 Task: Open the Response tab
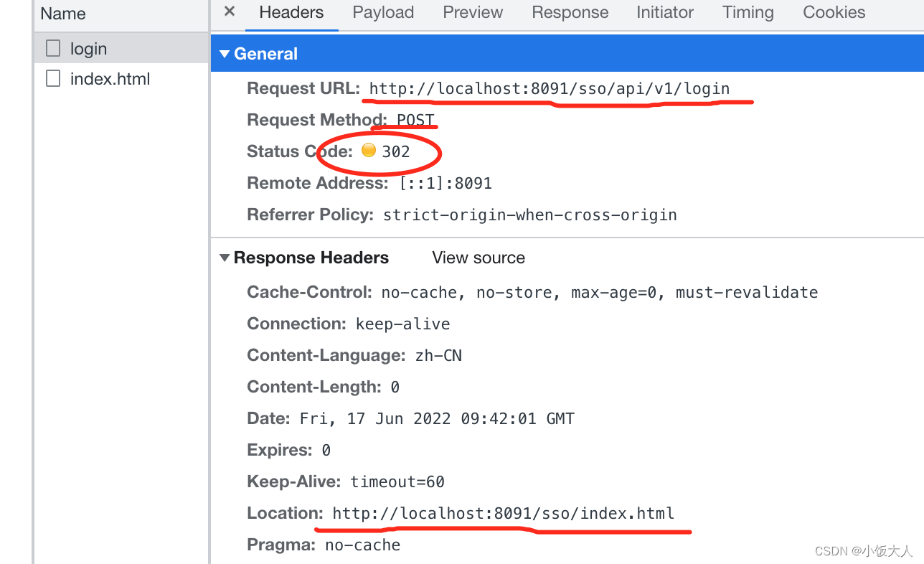tap(570, 13)
